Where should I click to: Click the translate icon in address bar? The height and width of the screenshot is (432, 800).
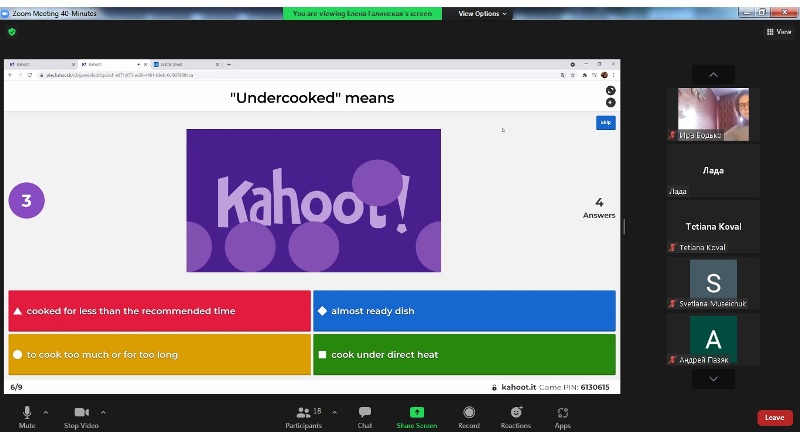[x=563, y=75]
